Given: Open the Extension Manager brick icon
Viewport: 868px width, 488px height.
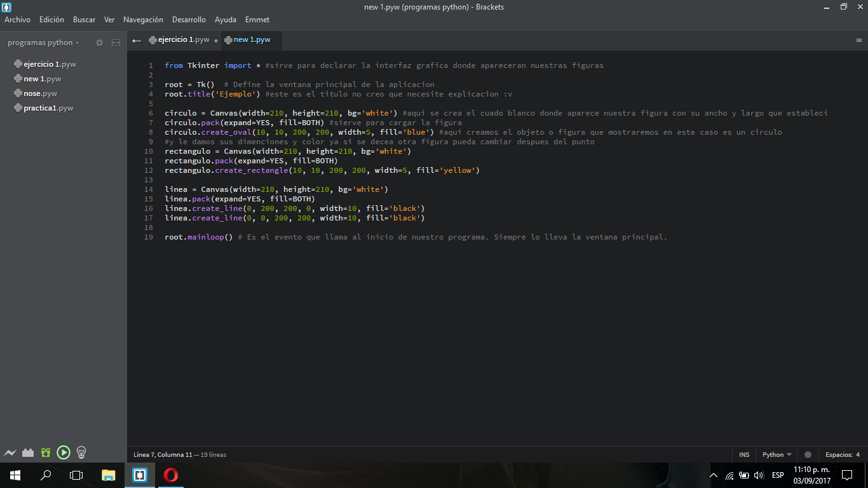Looking at the screenshot, I should pos(28,452).
